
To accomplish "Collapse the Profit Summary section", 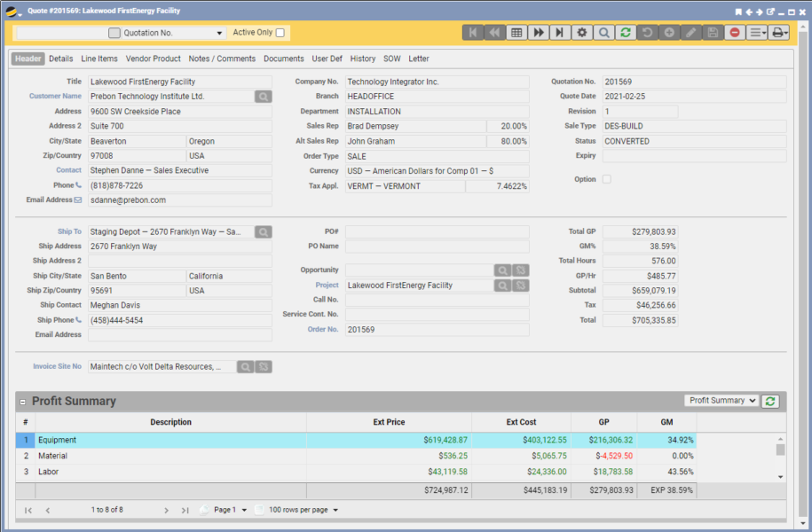I will (x=23, y=402).
